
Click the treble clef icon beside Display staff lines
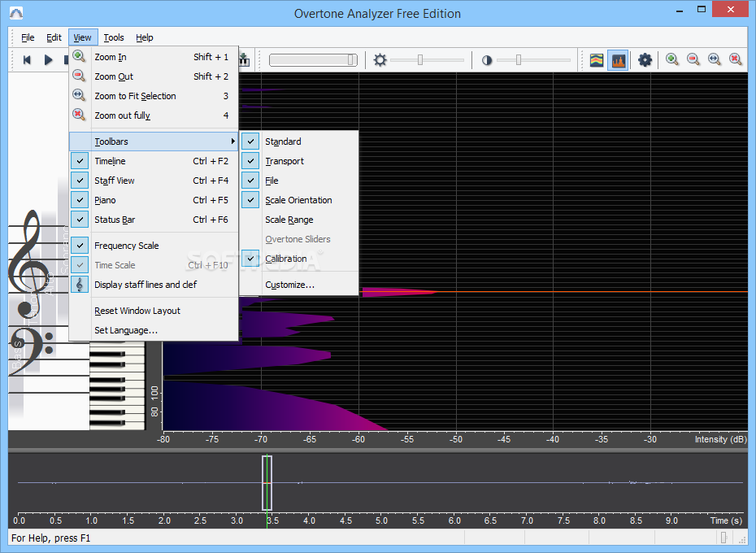80,284
